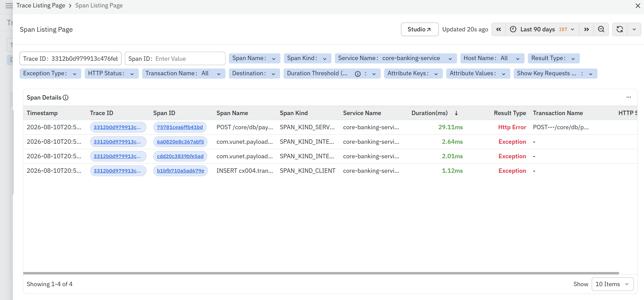
Task: Click Exception result in 2.64ms row
Action: 512,142
